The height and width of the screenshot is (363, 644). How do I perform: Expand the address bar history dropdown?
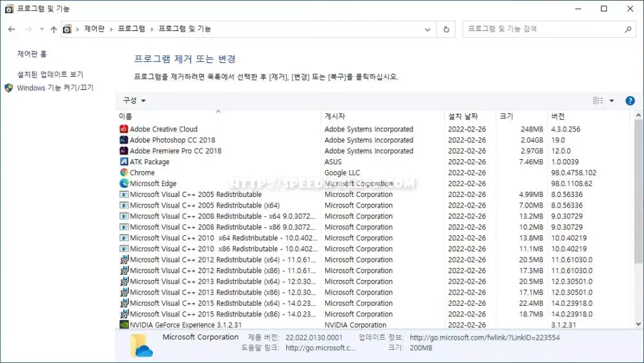428,29
